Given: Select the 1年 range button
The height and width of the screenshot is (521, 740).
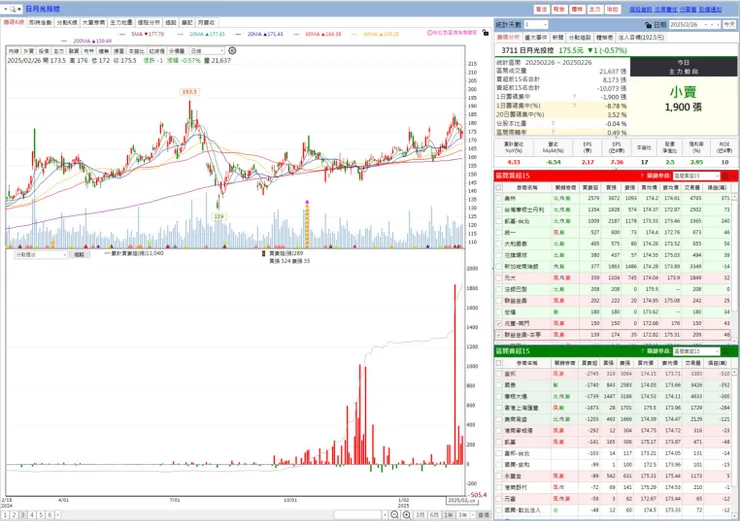Looking at the screenshot, I should pyautogui.click(x=448, y=515).
